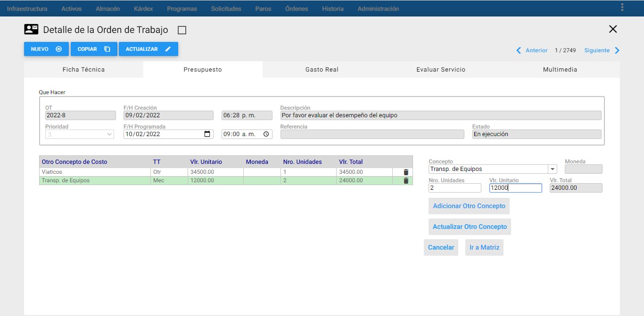Click the Otro Concepto de Costo header
The width and height of the screenshot is (644, 316).
(74, 162)
